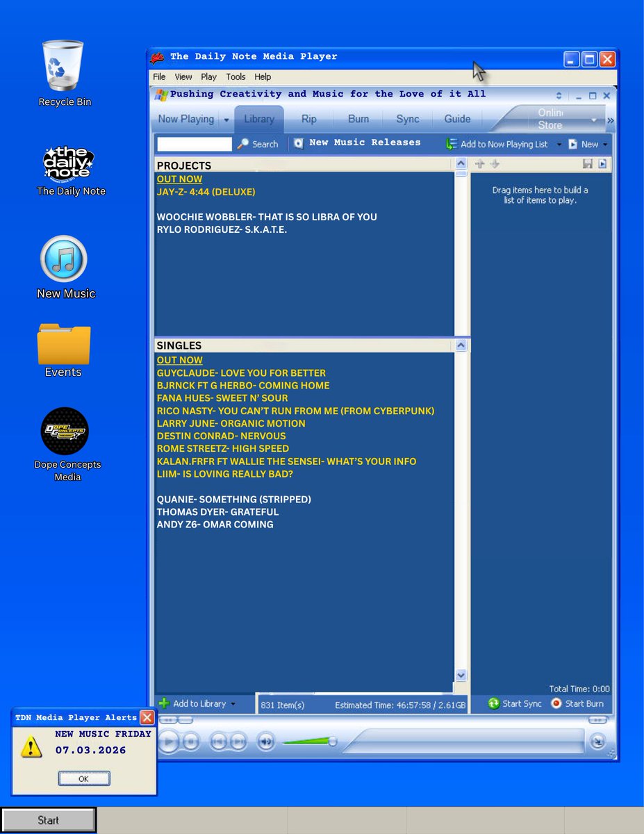Select DESTIN CONRAD- NERVOUS single
The width and height of the screenshot is (644, 834).
222,436
